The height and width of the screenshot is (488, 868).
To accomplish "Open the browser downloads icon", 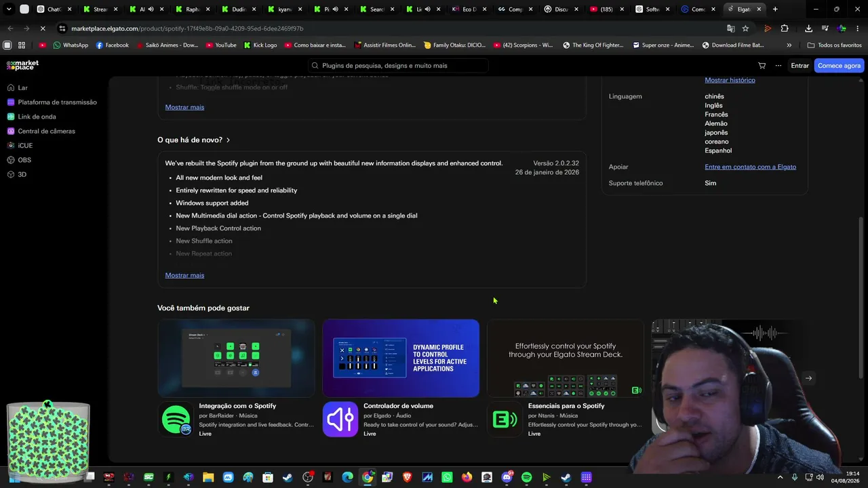I will pos(808,28).
